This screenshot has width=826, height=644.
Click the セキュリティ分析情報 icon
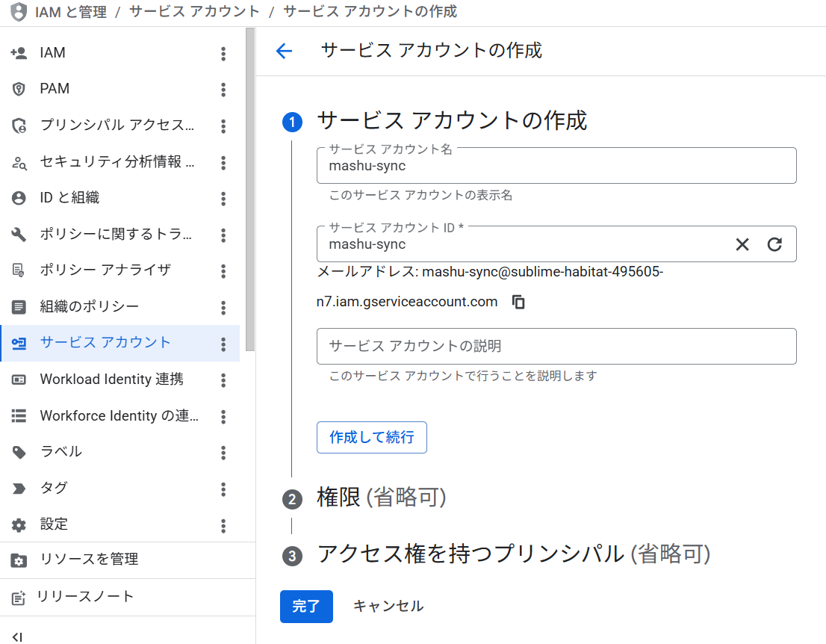click(x=19, y=162)
